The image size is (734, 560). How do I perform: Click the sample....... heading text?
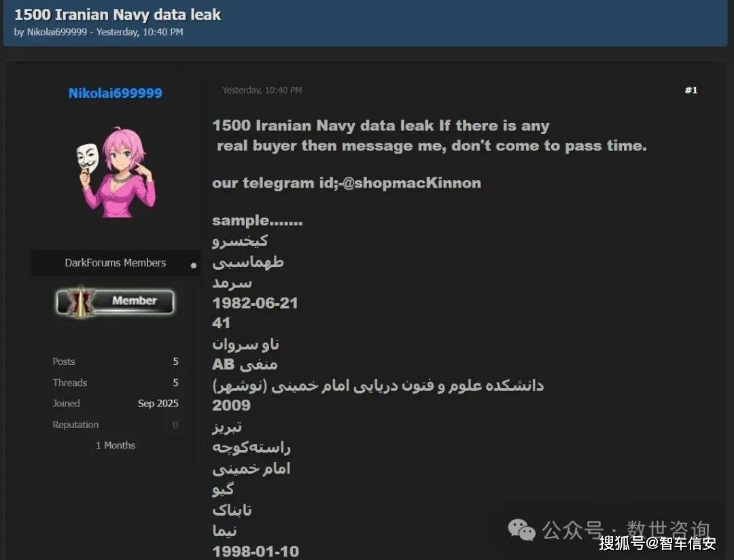point(258,220)
